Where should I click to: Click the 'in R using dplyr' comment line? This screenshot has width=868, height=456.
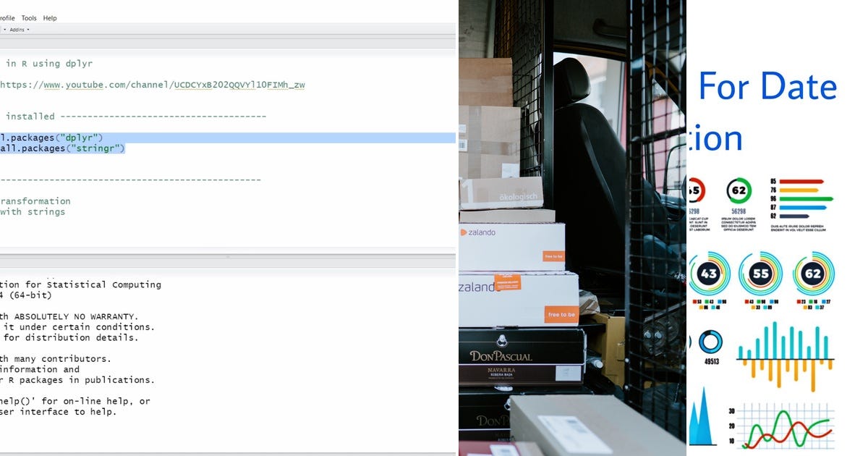pyautogui.click(x=47, y=64)
